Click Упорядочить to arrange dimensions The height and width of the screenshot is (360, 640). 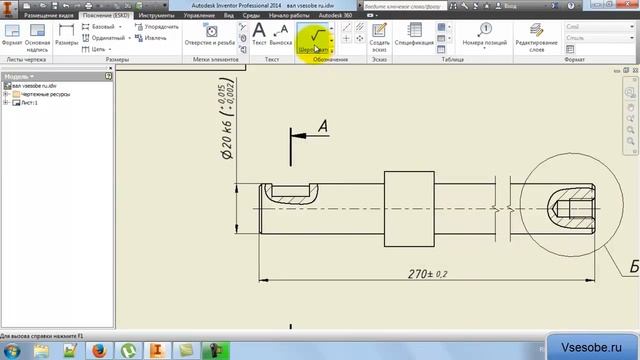tap(157, 27)
